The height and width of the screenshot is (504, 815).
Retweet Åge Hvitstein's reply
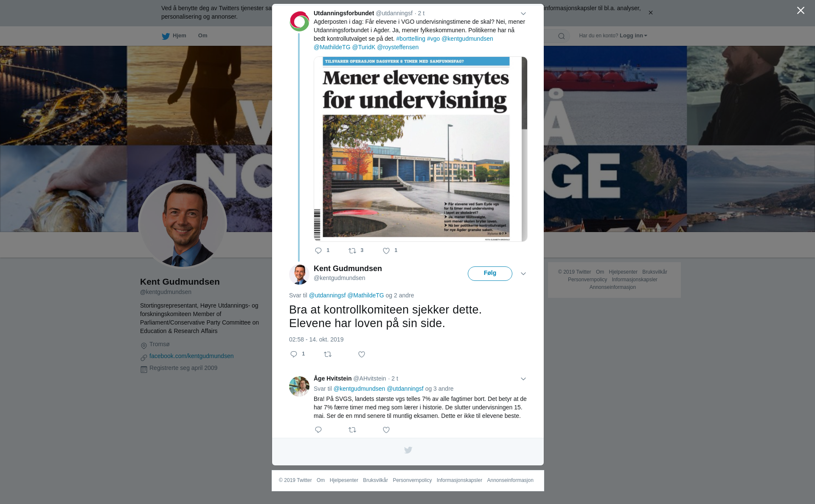352,430
